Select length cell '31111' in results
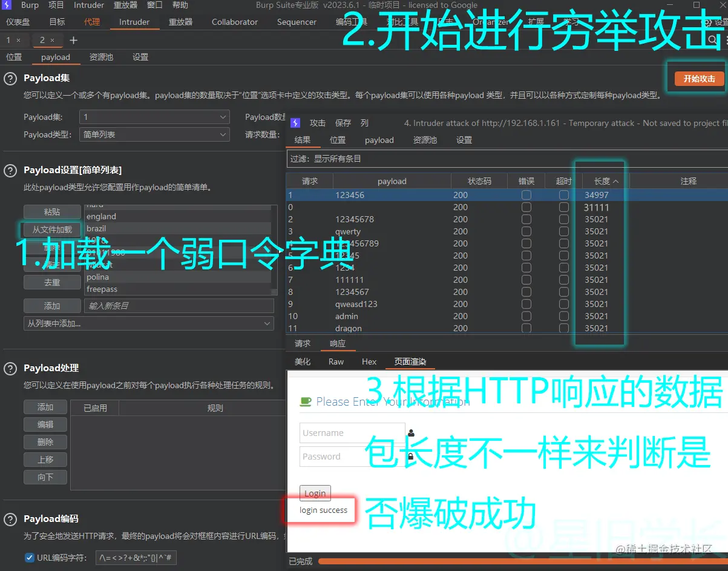Viewport: 728px width, 571px height. point(596,207)
